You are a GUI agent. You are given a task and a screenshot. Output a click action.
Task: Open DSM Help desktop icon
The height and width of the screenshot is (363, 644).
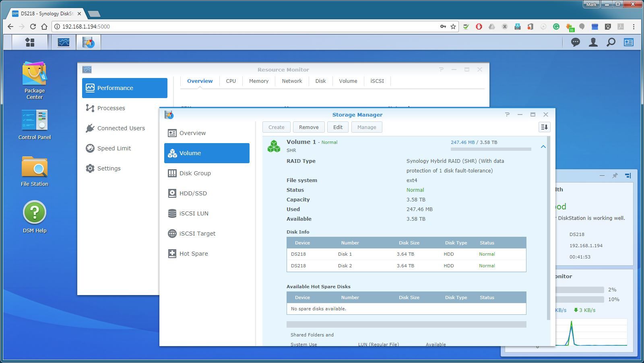(35, 217)
